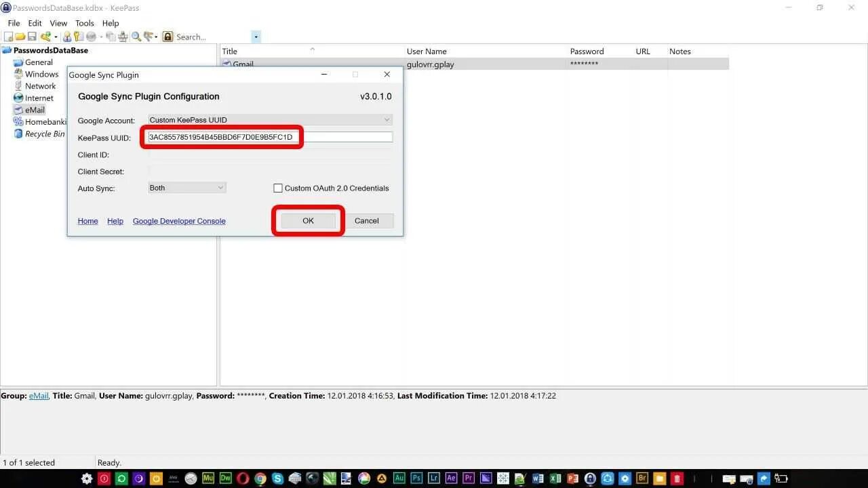Launch Opera from the taskbar
The image size is (868, 488).
243,479
